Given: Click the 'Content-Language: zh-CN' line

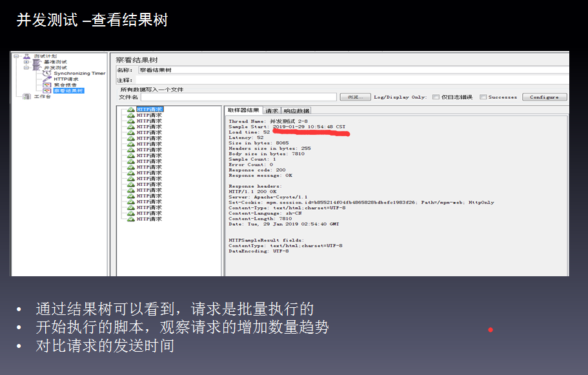Looking at the screenshot, I should [265, 214].
